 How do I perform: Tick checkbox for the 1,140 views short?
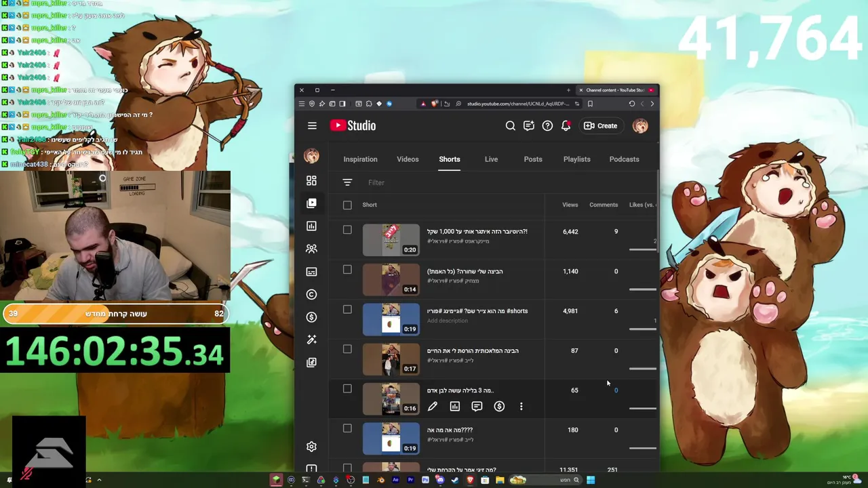point(347,270)
